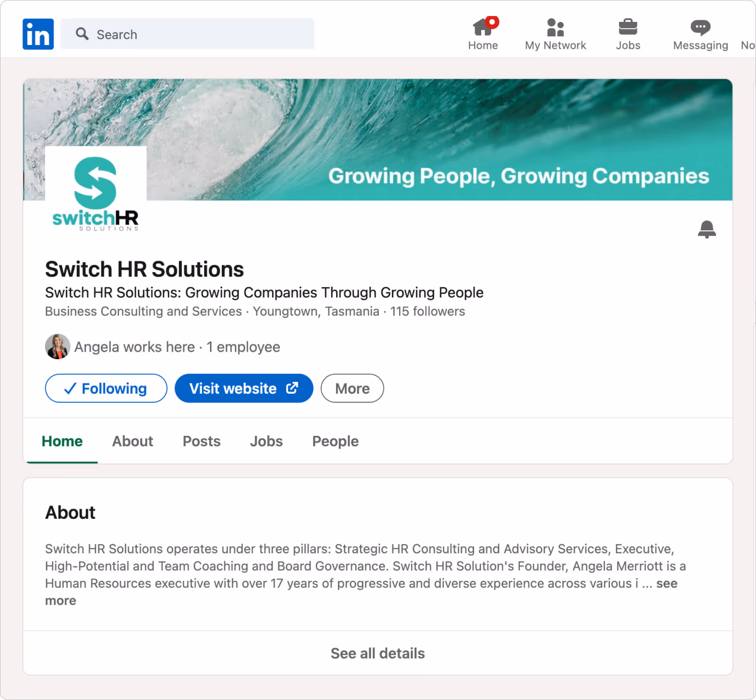Switch to the Posts tab
The image size is (756, 700).
201,441
